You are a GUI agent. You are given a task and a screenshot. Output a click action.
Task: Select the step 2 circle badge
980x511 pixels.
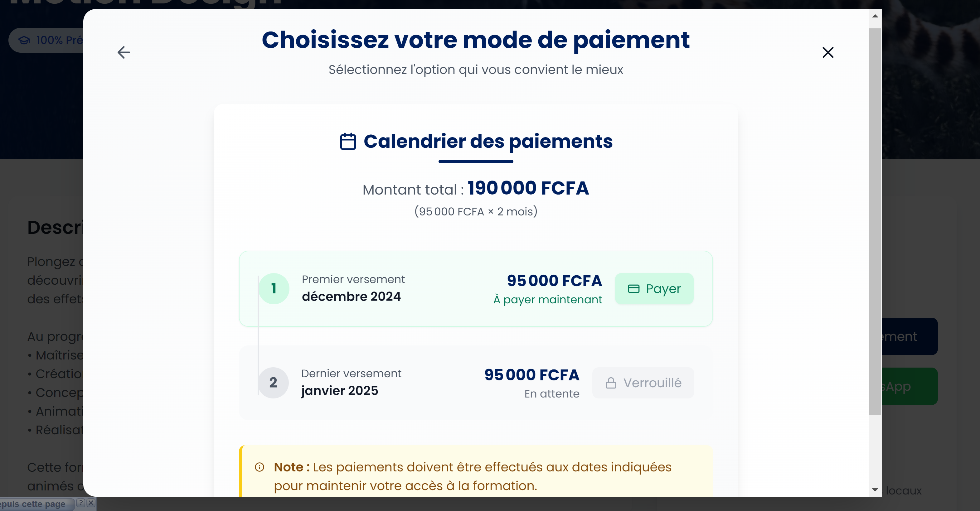click(x=273, y=383)
